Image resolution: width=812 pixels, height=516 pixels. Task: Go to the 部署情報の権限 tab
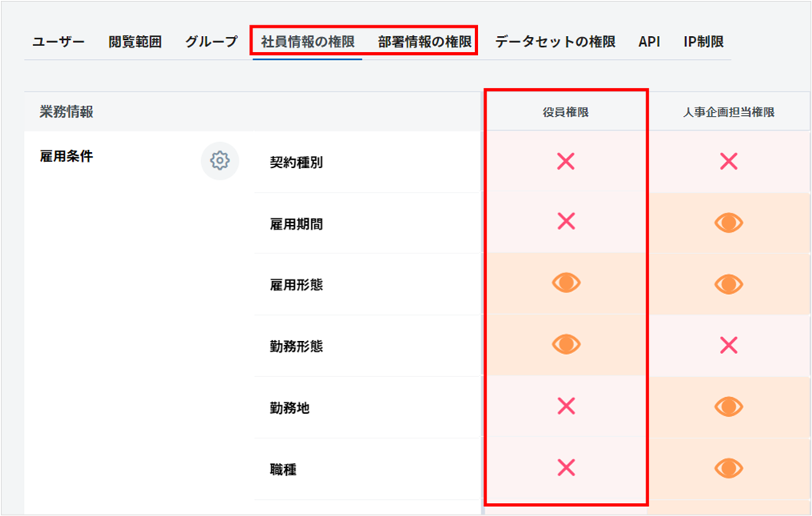point(424,41)
